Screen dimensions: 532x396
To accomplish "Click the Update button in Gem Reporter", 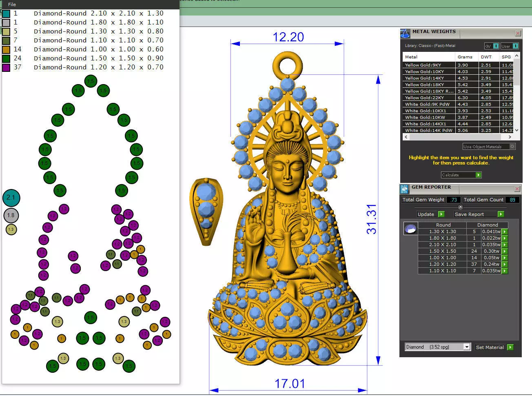I will point(430,214).
